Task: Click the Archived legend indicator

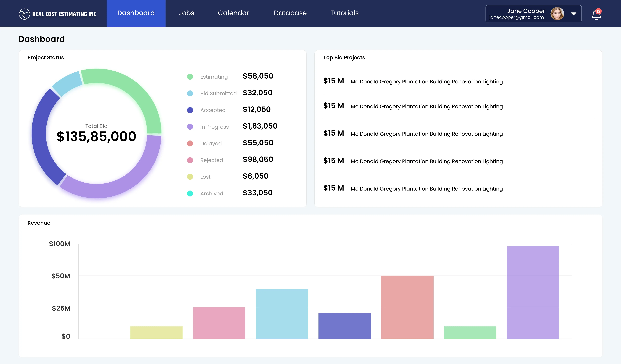Action: click(190, 193)
